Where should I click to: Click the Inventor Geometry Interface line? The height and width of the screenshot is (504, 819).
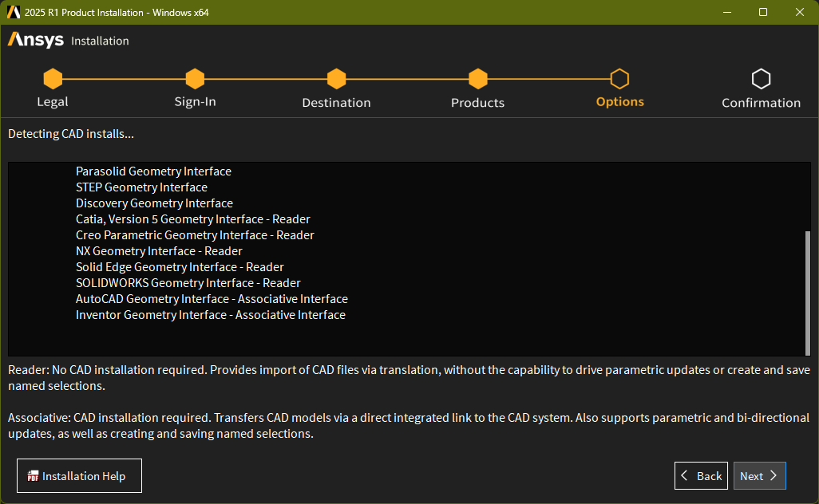pyautogui.click(x=210, y=315)
